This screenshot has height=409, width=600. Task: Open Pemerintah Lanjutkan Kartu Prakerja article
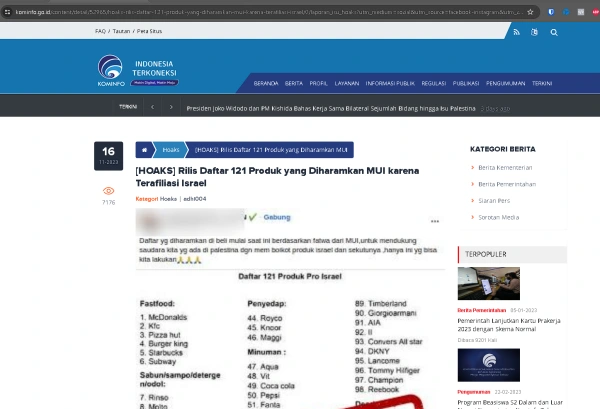pyautogui.click(x=509, y=325)
